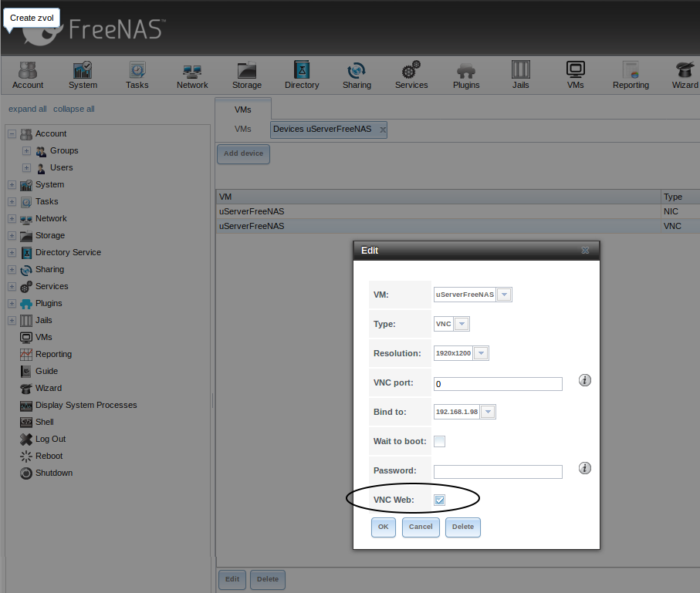Image resolution: width=700 pixels, height=593 pixels.
Task: Expand the Services tree node
Action: (12, 286)
